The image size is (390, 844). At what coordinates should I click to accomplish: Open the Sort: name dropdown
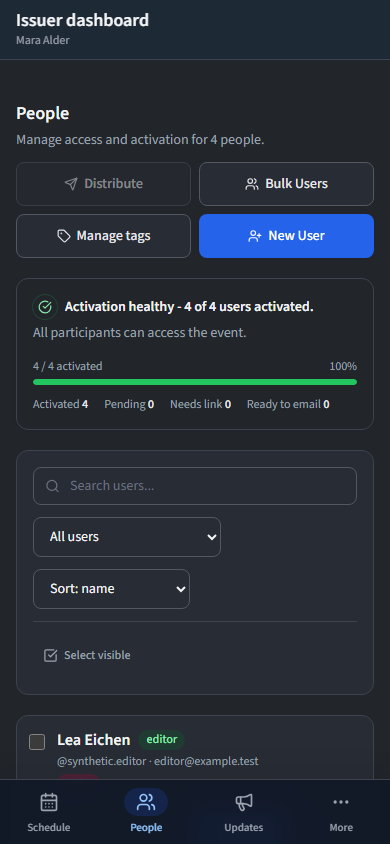pyautogui.click(x=111, y=589)
